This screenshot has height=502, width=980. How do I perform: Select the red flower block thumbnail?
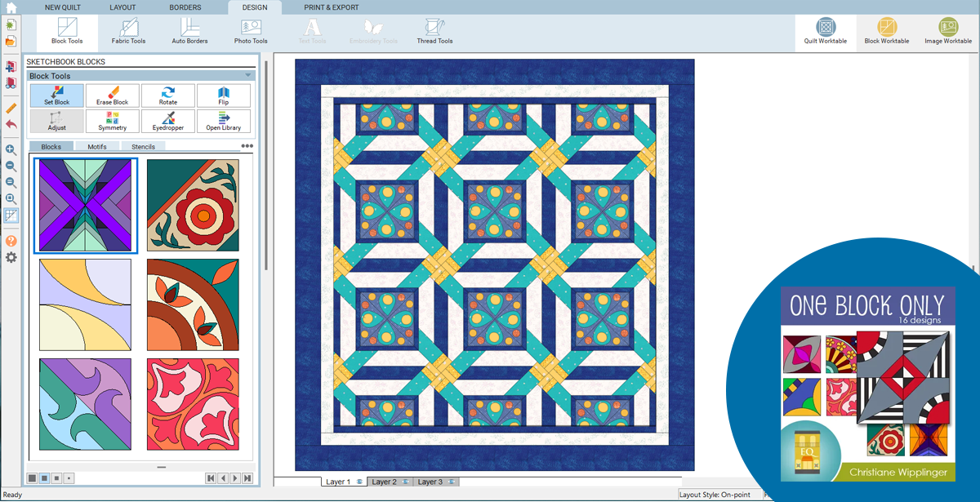[x=193, y=205]
